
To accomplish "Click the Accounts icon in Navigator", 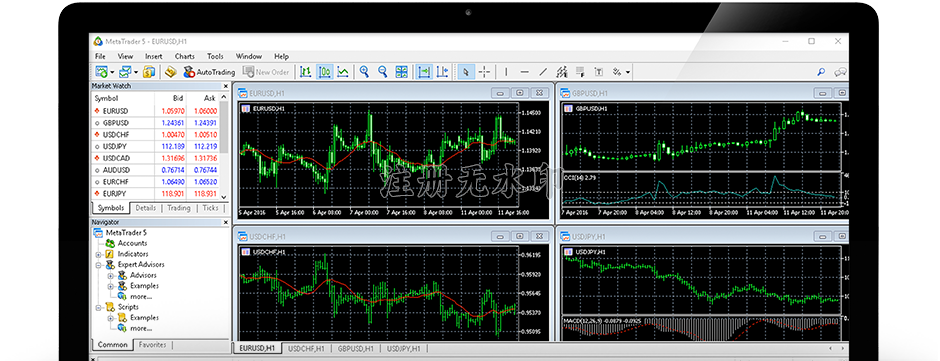I will (x=110, y=243).
